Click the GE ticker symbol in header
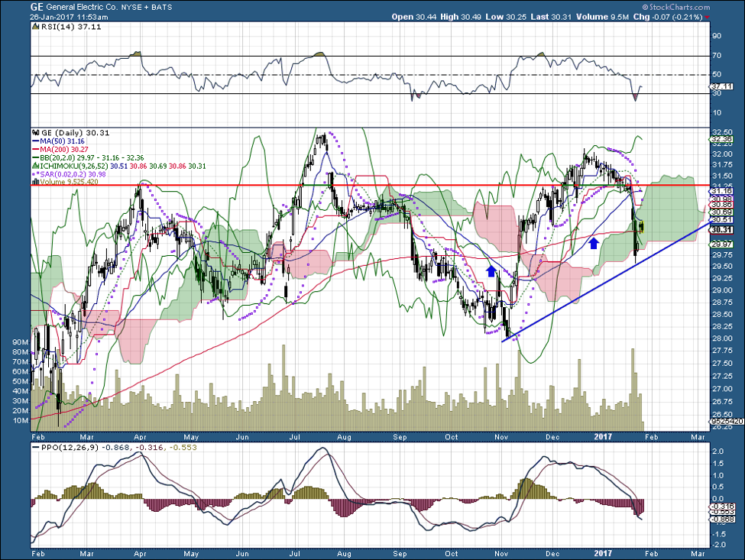Image resolution: width=745 pixels, height=560 pixels. tap(37, 7)
